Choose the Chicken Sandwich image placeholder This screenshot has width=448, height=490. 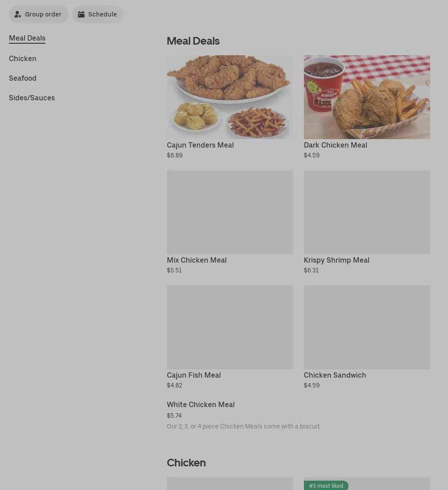[x=367, y=327]
